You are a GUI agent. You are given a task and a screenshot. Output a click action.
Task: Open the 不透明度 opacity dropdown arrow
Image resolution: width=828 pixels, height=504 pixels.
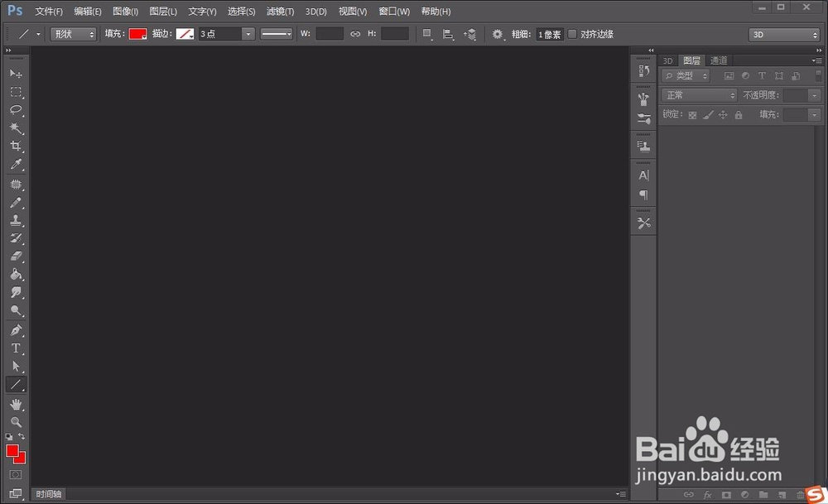click(814, 95)
